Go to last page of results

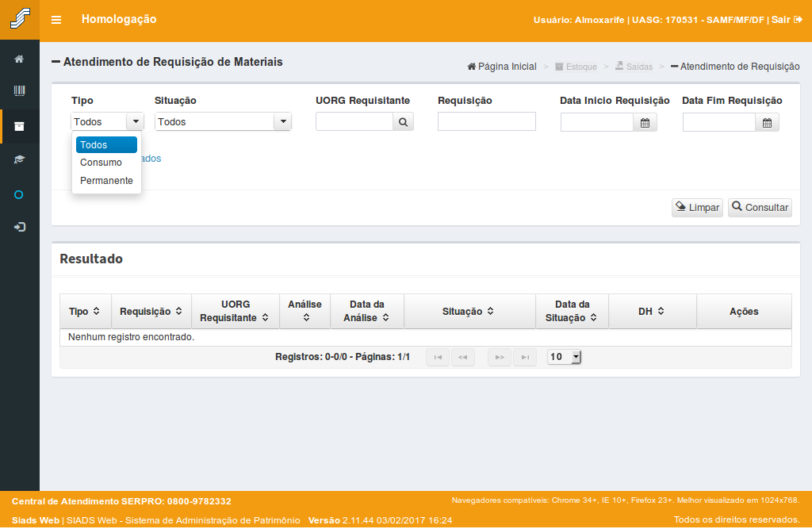pos(525,357)
